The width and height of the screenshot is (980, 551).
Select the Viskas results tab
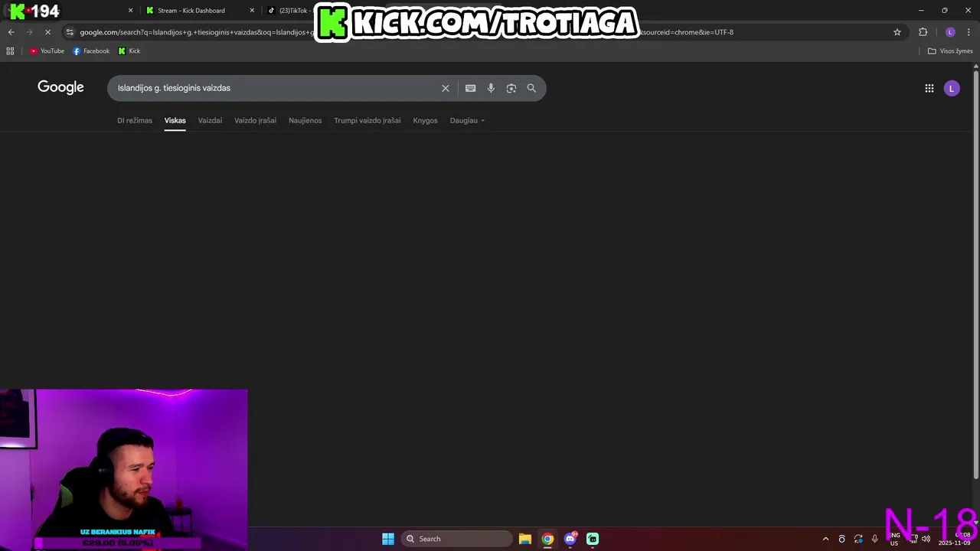pos(175,120)
